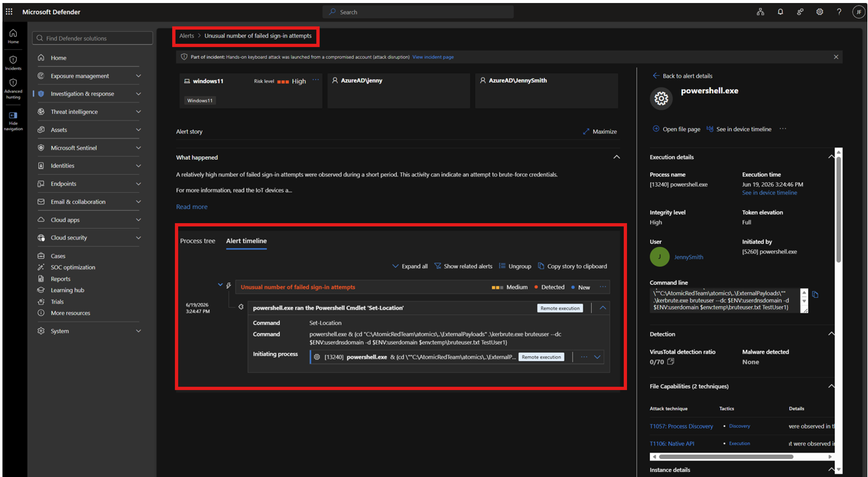868x477 pixels.
Task: Click Copy story to clipboard
Action: pyautogui.click(x=572, y=266)
